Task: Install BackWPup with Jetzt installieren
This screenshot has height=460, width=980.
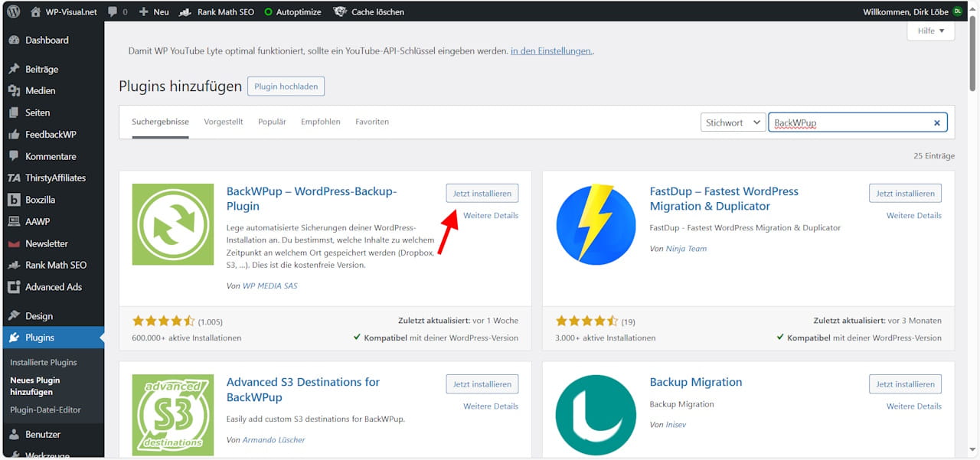Action: pyautogui.click(x=482, y=193)
